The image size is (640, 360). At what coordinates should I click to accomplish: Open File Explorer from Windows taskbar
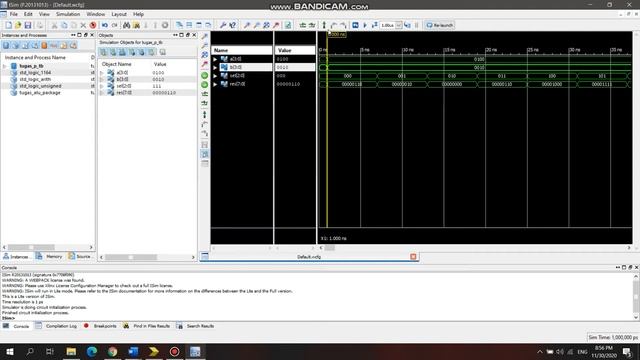pos(71,351)
